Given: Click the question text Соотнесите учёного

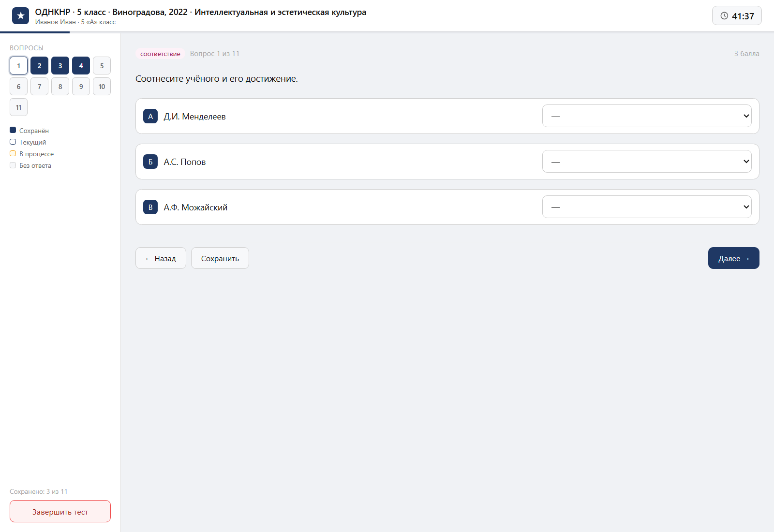Looking at the screenshot, I should [x=217, y=79].
